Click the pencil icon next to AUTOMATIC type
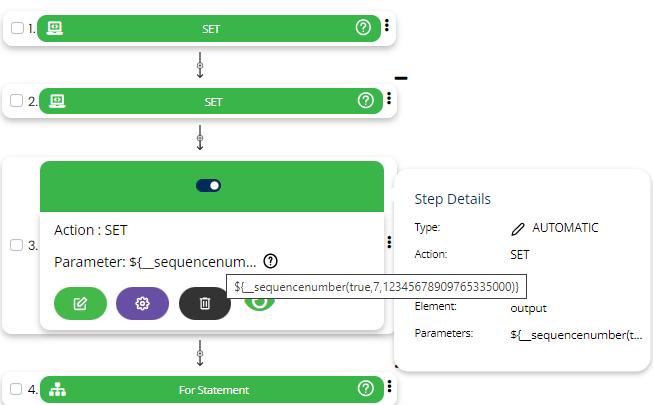The height and width of the screenshot is (405, 653). [x=518, y=228]
